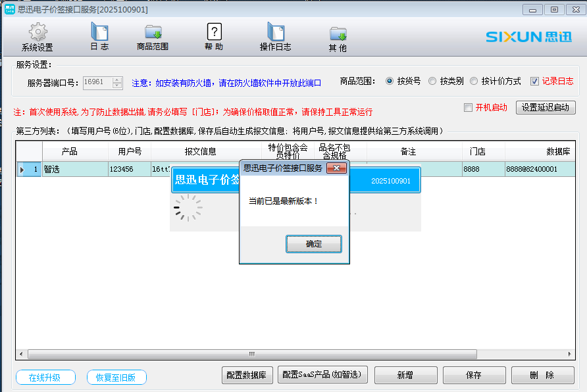The width and height of the screenshot is (587, 392).
Task: Select the 按类别 radio option
Action: click(432, 82)
